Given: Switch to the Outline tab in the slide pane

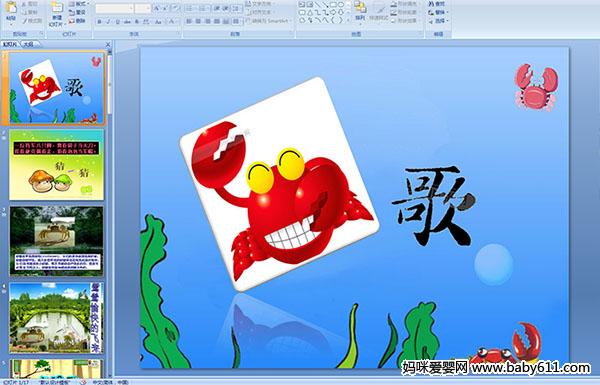Looking at the screenshot, I should (28, 44).
